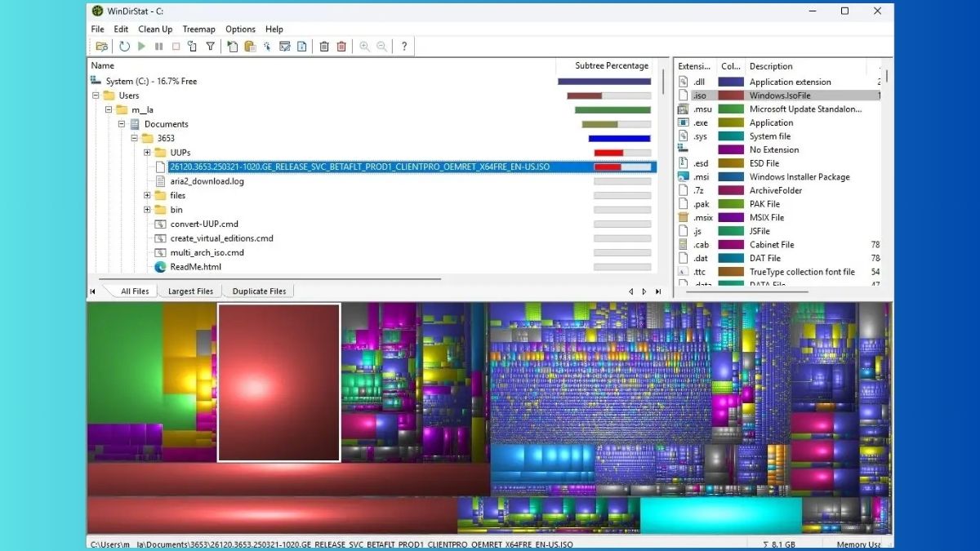980x551 pixels.
Task: Click the green Resume scan icon
Action: pyautogui.click(x=141, y=47)
